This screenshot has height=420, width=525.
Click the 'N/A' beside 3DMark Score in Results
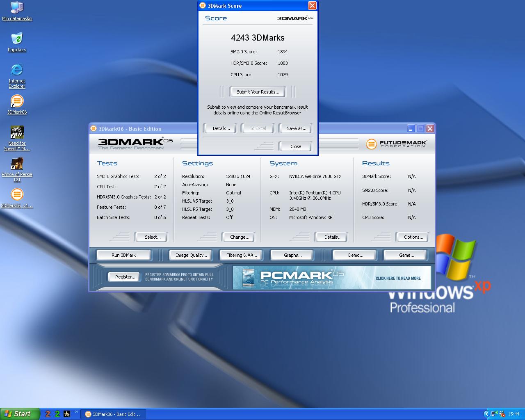[412, 176]
